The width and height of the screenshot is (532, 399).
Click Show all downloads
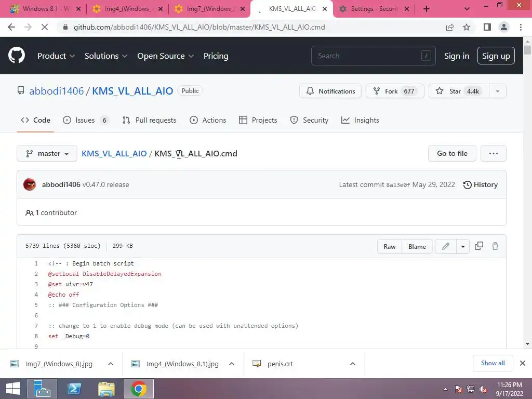[493, 363]
